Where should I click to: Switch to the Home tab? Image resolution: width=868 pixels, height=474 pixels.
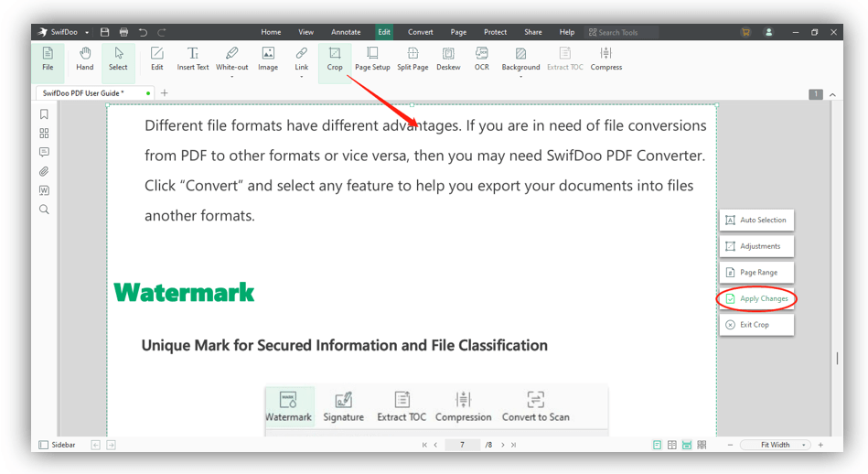(271, 32)
